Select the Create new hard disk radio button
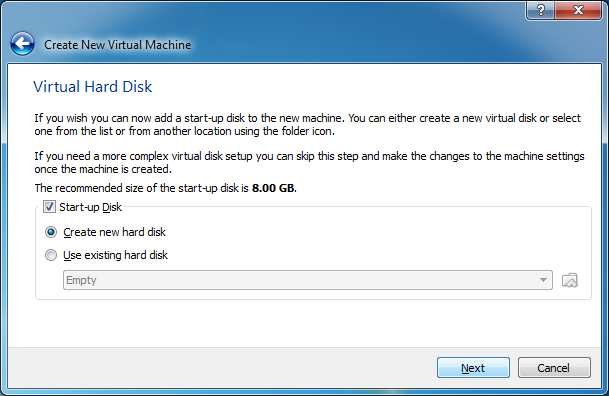The height and width of the screenshot is (396, 609). click(51, 232)
